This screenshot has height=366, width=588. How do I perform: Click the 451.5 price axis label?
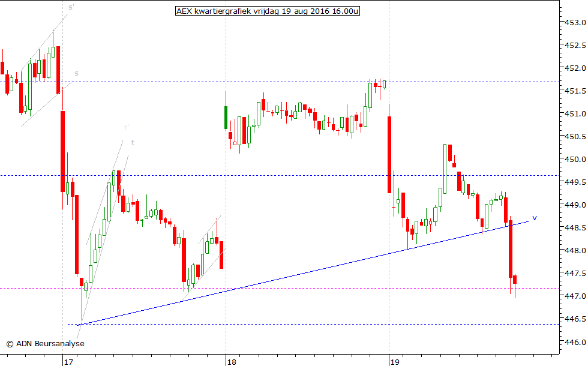tap(575, 91)
